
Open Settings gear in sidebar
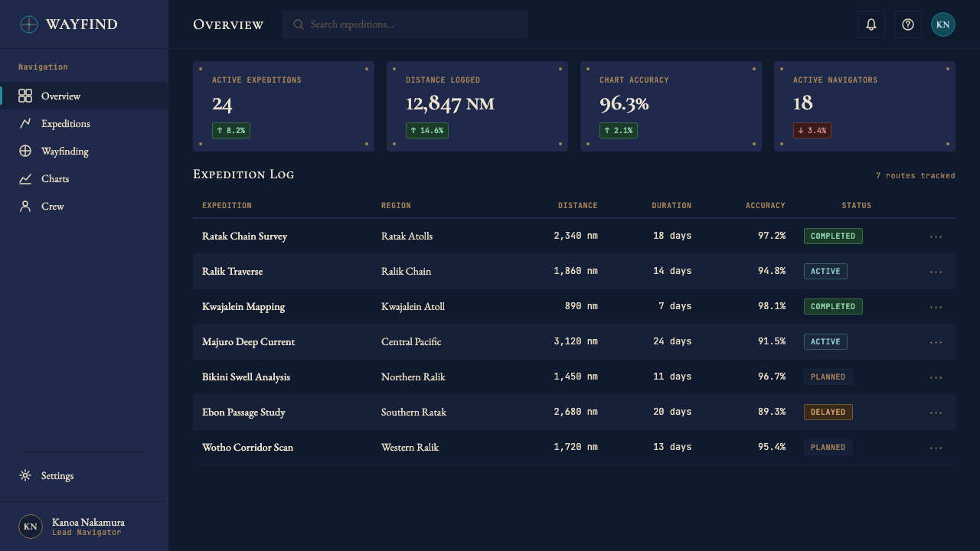pos(25,475)
